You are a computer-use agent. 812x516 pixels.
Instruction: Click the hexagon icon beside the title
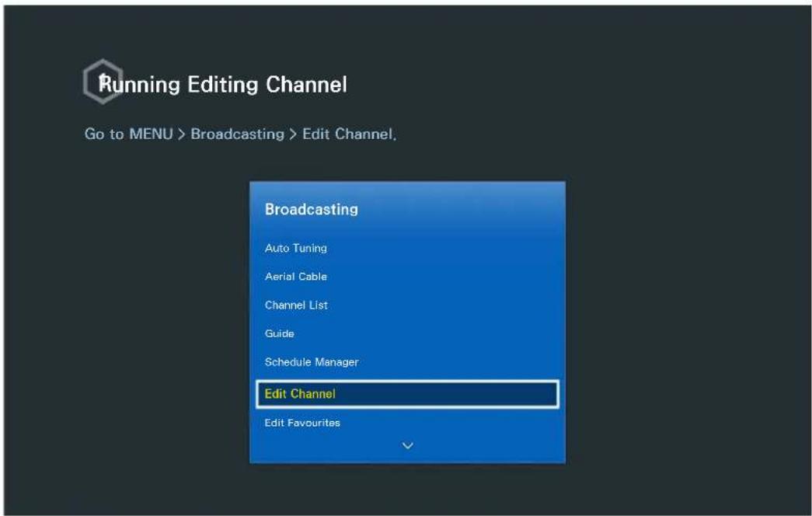(x=103, y=82)
